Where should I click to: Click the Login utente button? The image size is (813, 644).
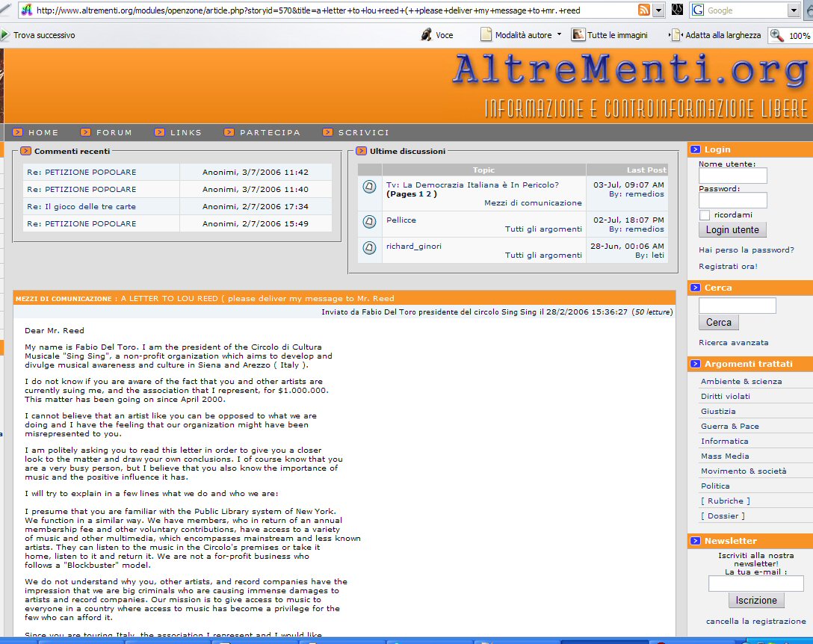(732, 230)
